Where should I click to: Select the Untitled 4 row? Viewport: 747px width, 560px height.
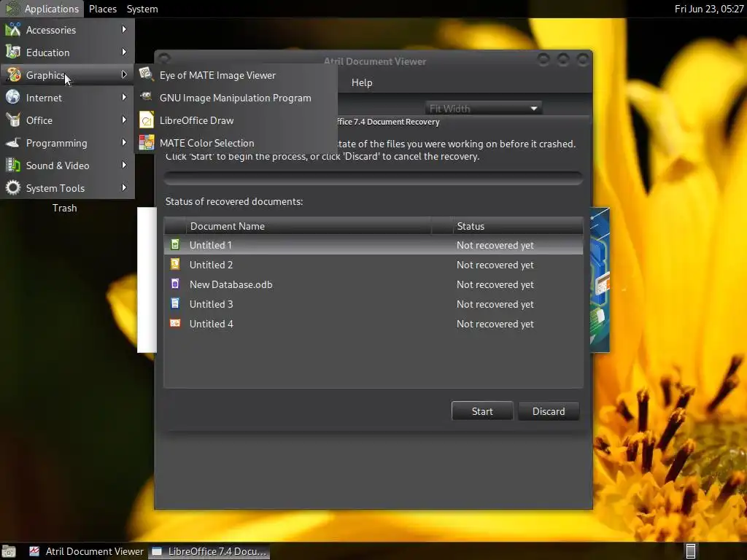(x=373, y=324)
